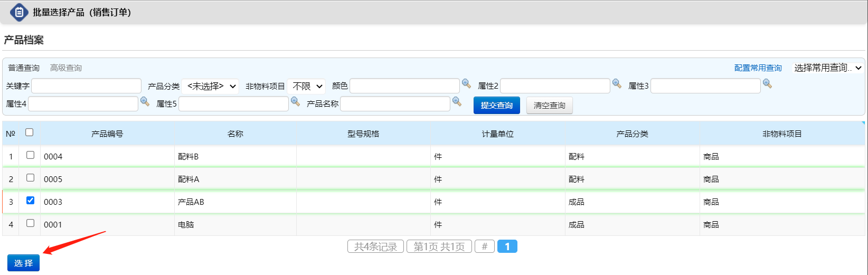Uncheck the checkbox for product 0003

30,201
